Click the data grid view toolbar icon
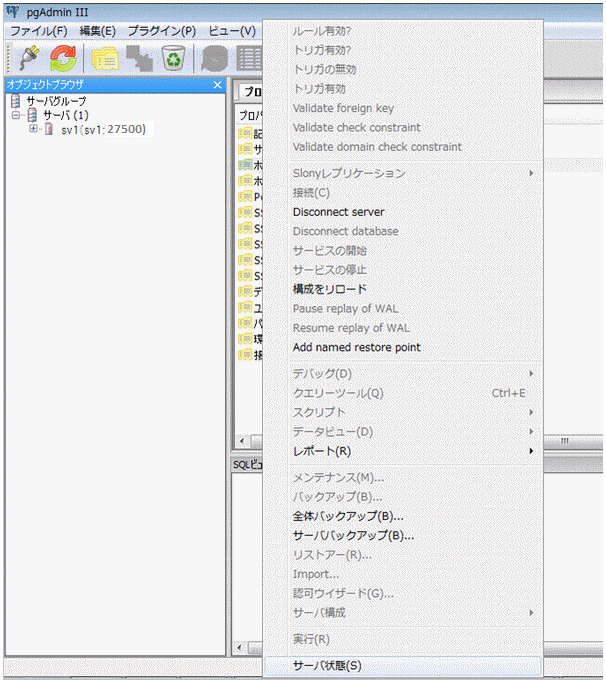606x682 pixels. point(249,58)
